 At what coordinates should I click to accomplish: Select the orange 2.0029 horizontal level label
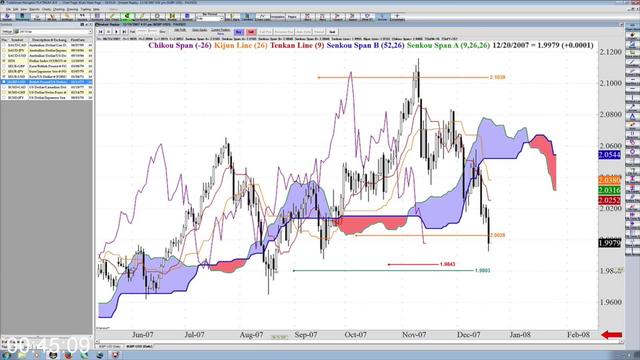(x=498, y=235)
